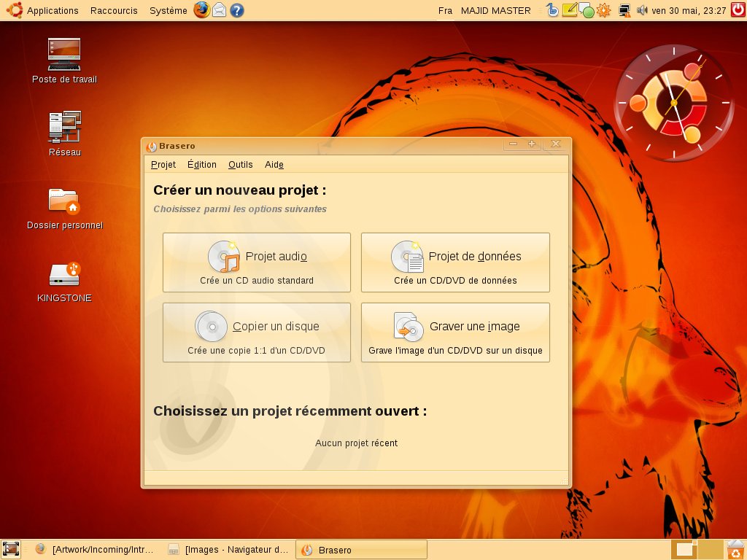Click the MAJID MASTER user switcher

[x=495, y=10]
